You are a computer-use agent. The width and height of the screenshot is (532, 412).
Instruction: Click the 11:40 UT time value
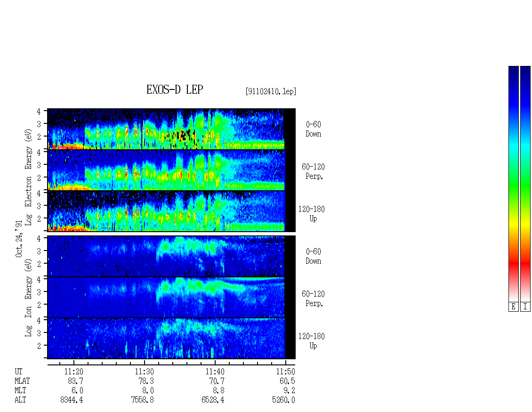coord(215,372)
